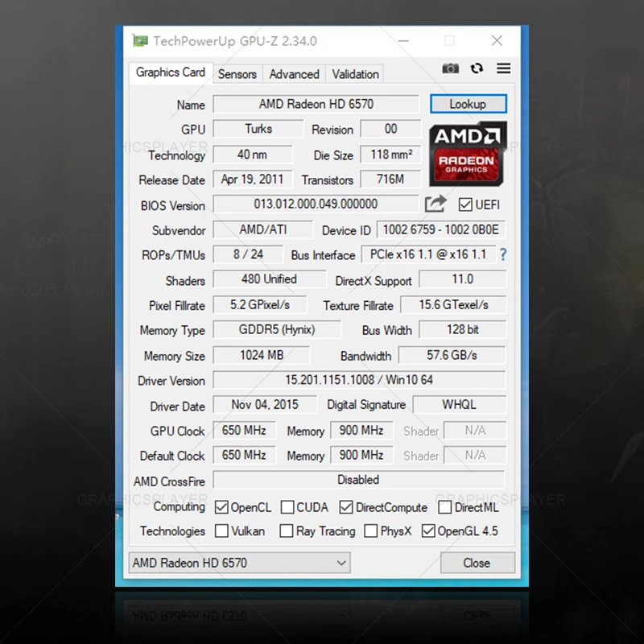This screenshot has width=644, height=644.
Task: Click the Technology field 40 nm
Action: pyautogui.click(x=253, y=155)
